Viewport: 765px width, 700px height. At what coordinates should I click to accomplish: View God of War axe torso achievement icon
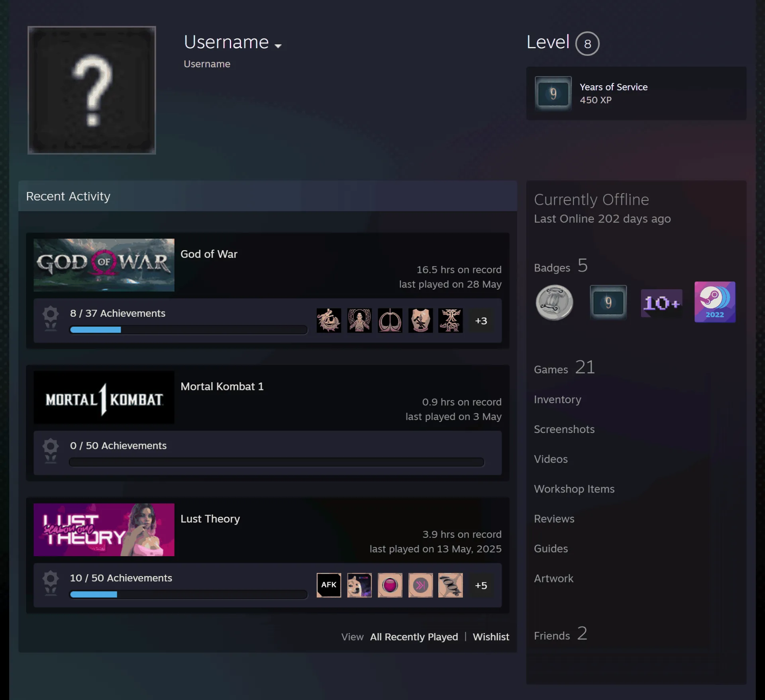pyautogui.click(x=420, y=320)
